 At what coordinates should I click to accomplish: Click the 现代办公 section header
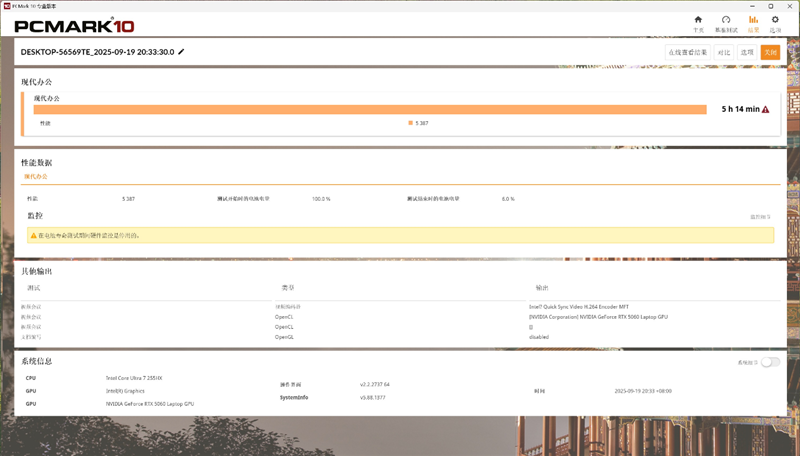point(37,82)
